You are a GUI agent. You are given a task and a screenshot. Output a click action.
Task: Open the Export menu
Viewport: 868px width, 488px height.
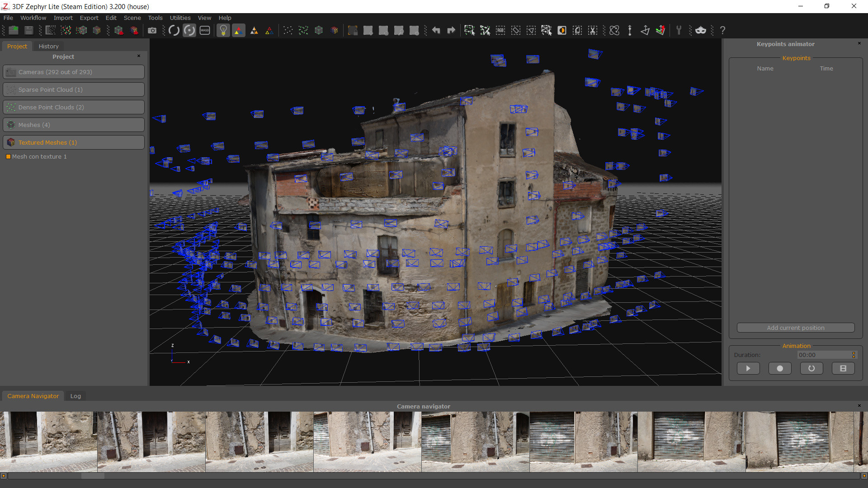pos(88,17)
